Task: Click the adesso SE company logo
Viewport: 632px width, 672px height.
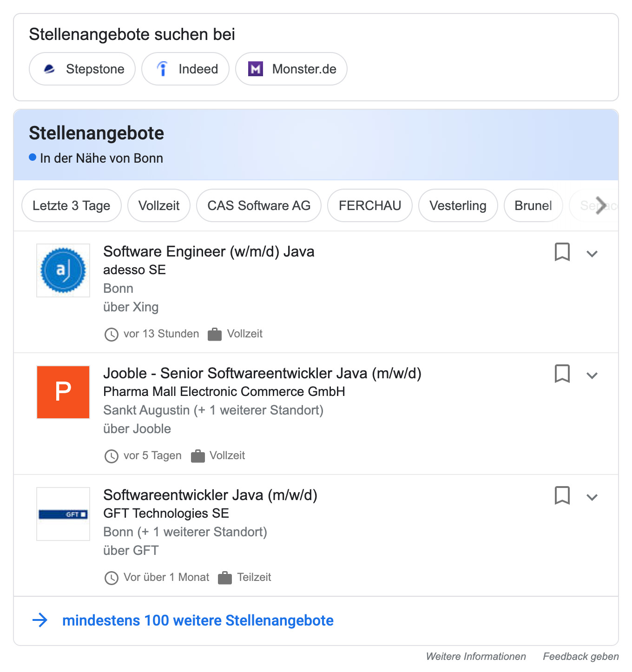Action: click(x=63, y=270)
